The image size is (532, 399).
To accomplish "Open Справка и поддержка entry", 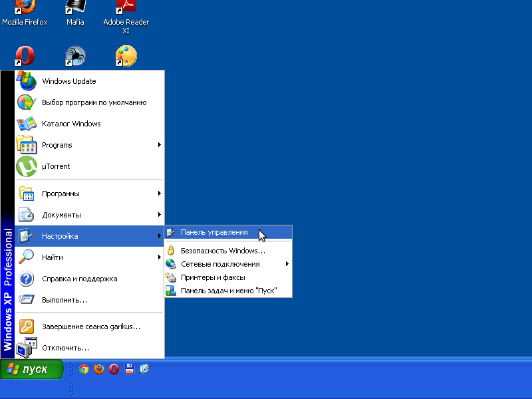I will pos(90,279).
